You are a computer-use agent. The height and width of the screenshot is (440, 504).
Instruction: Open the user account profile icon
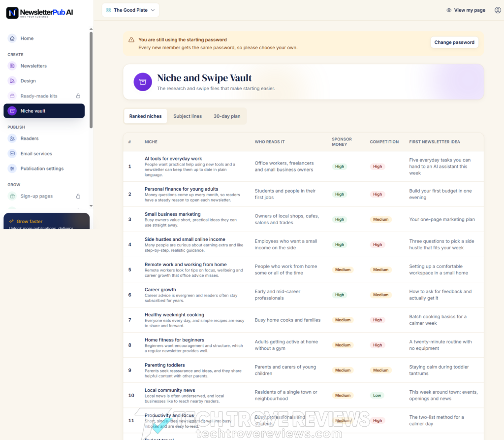pos(498,10)
